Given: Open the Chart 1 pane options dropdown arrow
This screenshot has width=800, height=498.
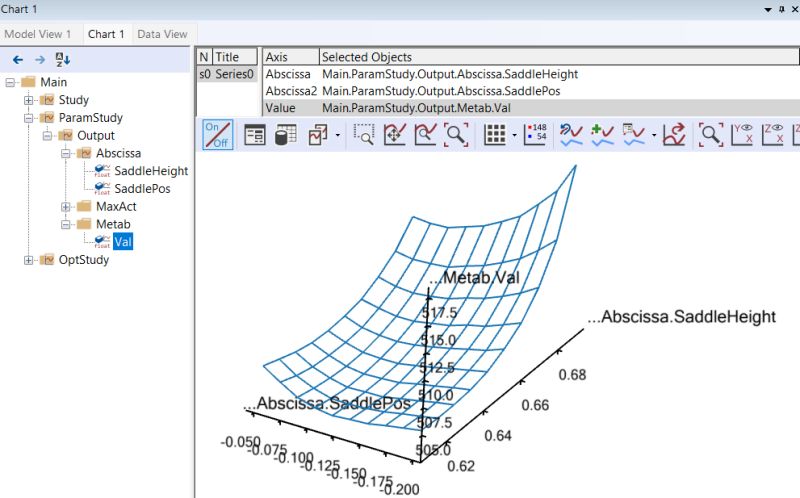Looking at the screenshot, I should [768, 9].
